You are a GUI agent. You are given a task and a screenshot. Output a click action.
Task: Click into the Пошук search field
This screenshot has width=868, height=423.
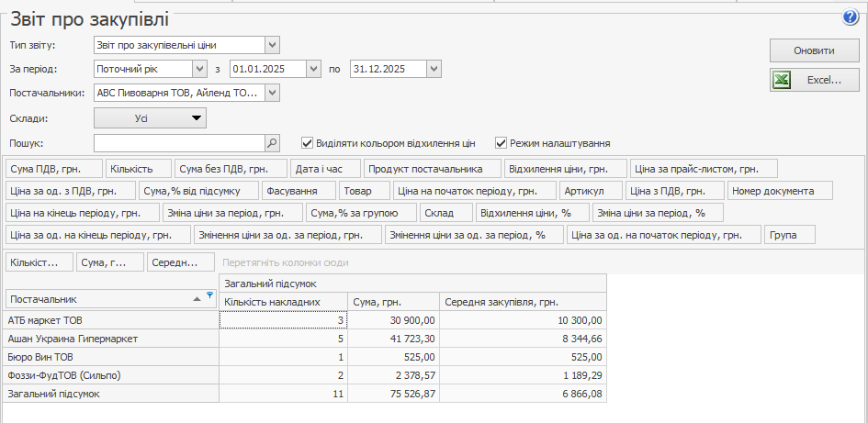[x=179, y=143]
